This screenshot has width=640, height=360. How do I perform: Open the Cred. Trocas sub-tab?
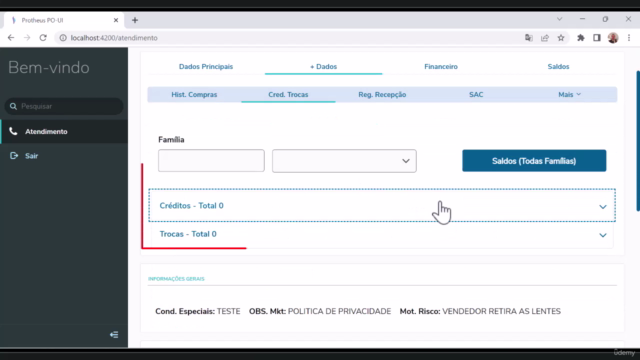click(288, 95)
